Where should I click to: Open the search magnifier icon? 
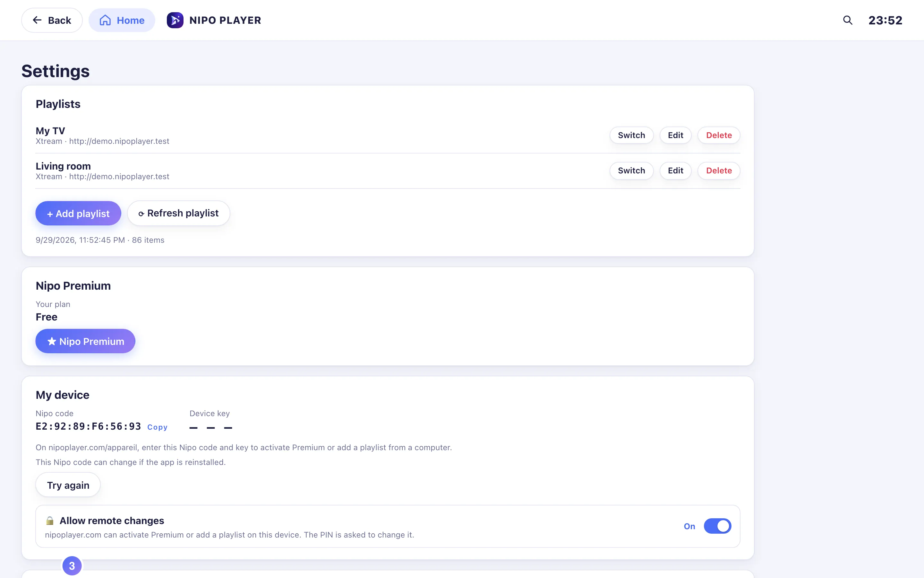pos(848,20)
